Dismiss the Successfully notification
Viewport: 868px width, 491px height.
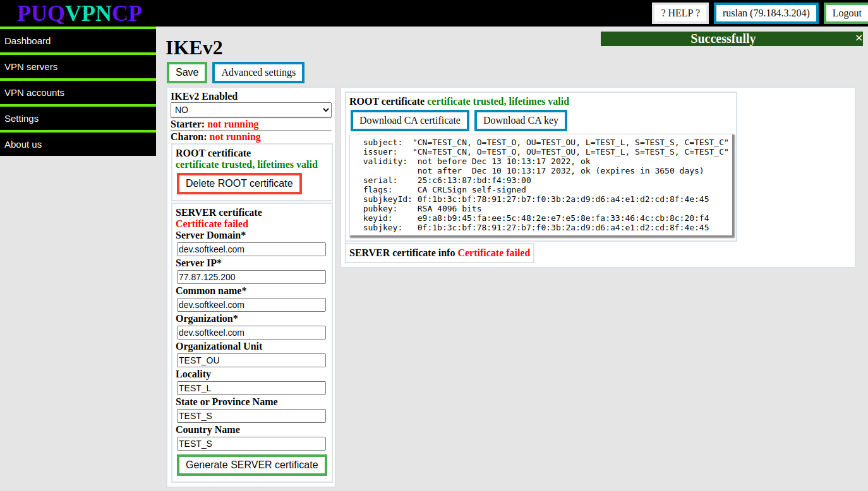tap(859, 38)
